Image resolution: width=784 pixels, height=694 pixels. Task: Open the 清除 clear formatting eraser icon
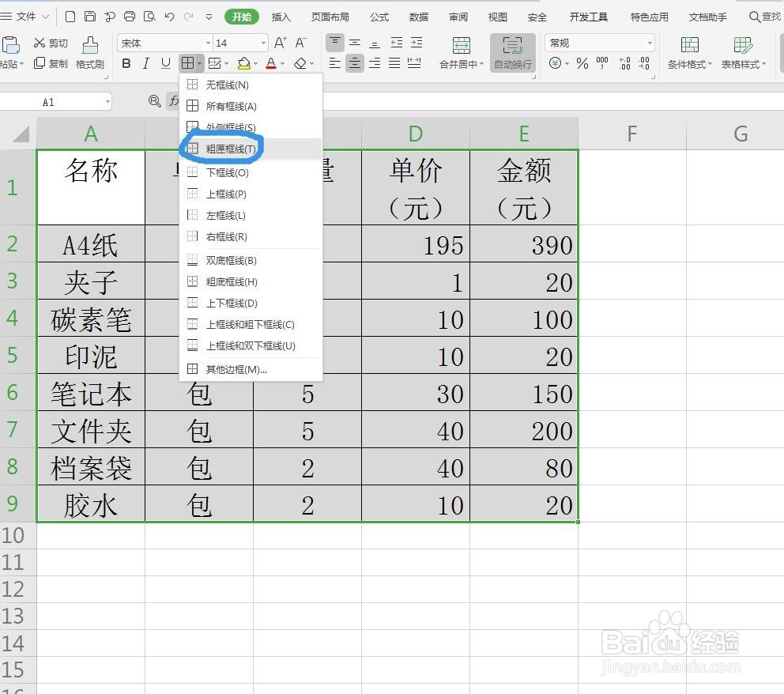(x=300, y=63)
